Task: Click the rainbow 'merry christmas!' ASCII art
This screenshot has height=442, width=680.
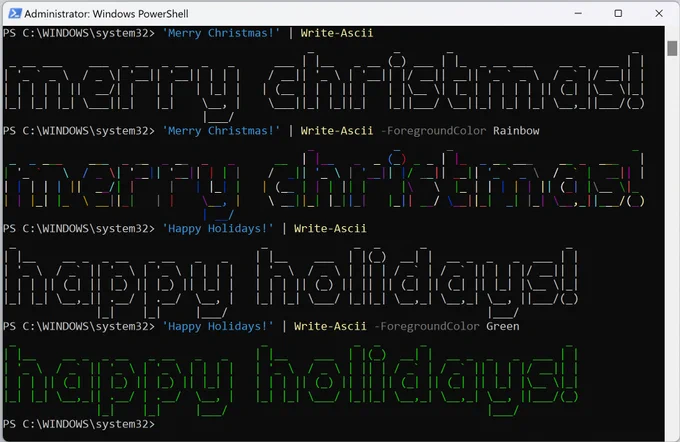Action: click(x=324, y=183)
